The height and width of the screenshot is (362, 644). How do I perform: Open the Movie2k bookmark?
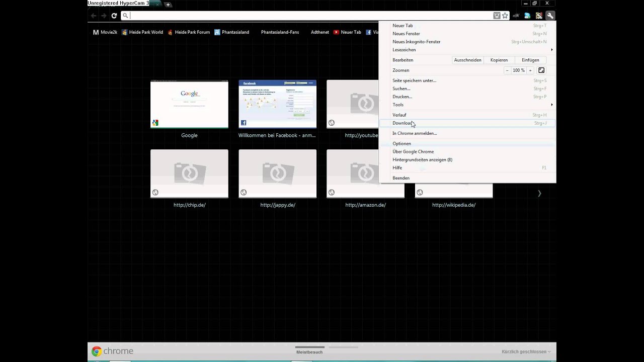[105, 32]
